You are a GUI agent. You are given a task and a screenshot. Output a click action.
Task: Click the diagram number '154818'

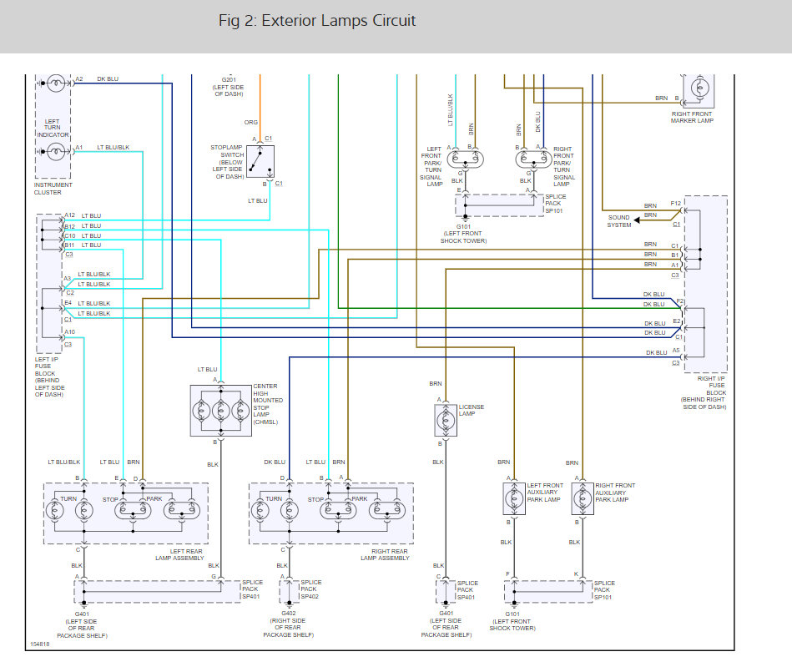click(x=40, y=644)
